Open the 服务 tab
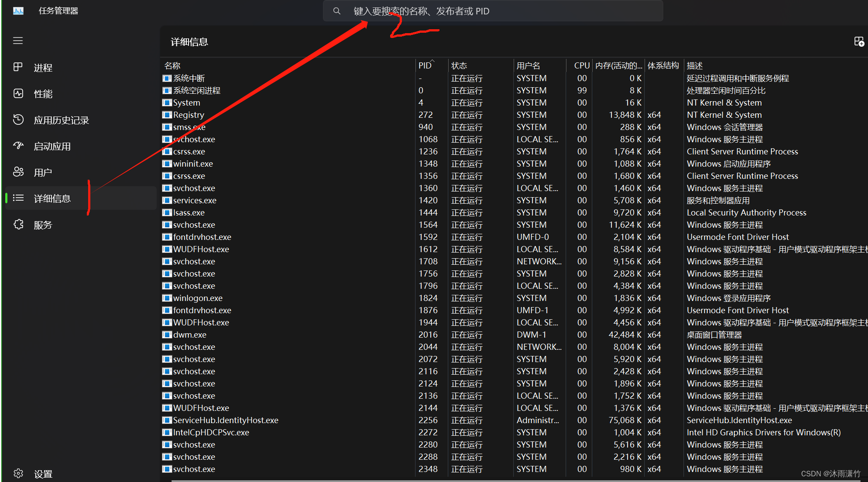 pyautogui.click(x=81, y=225)
